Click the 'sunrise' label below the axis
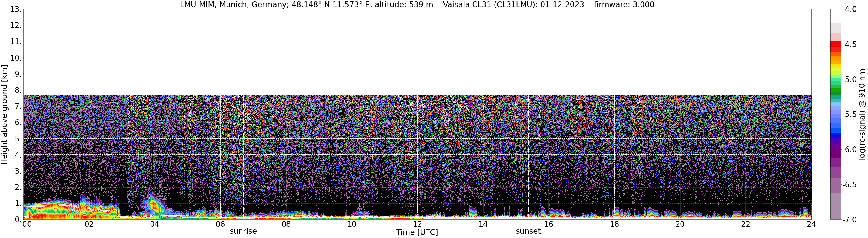Viewport: 868px width, 238px height. (243, 231)
